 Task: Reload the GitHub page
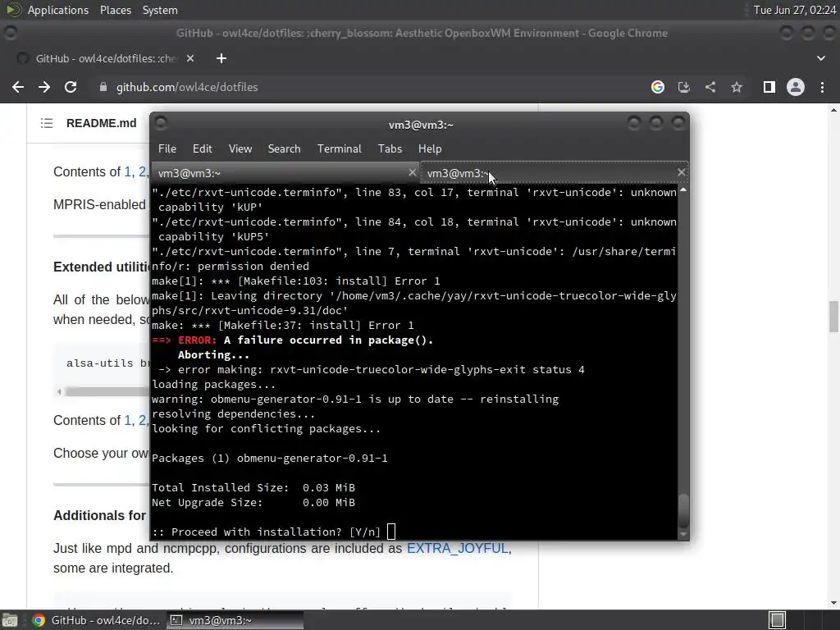tap(71, 87)
